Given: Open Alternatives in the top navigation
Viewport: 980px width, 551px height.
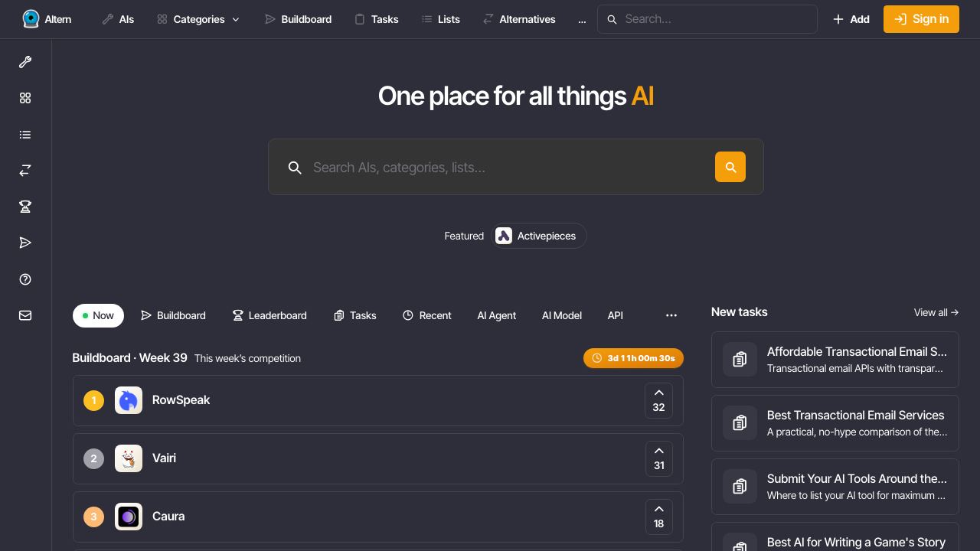Looking at the screenshot, I should (519, 19).
